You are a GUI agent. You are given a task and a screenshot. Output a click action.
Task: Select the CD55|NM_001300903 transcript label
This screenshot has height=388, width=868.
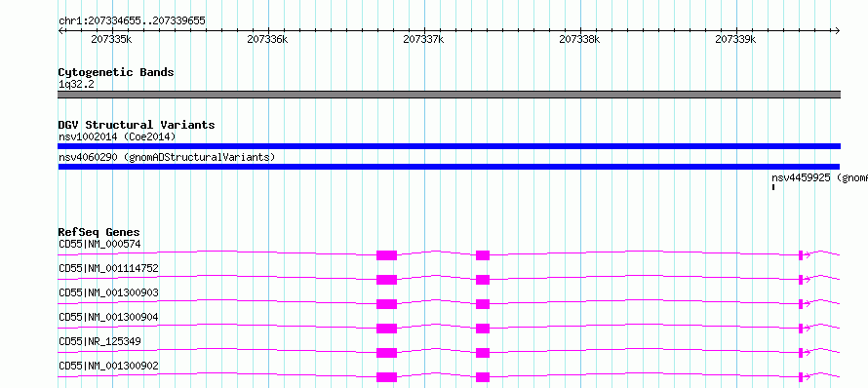(x=108, y=292)
